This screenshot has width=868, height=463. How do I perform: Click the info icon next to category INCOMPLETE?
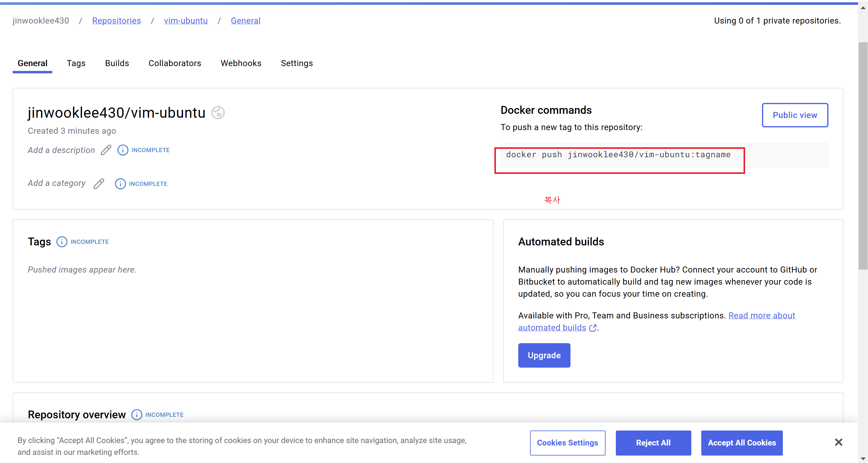tap(120, 184)
